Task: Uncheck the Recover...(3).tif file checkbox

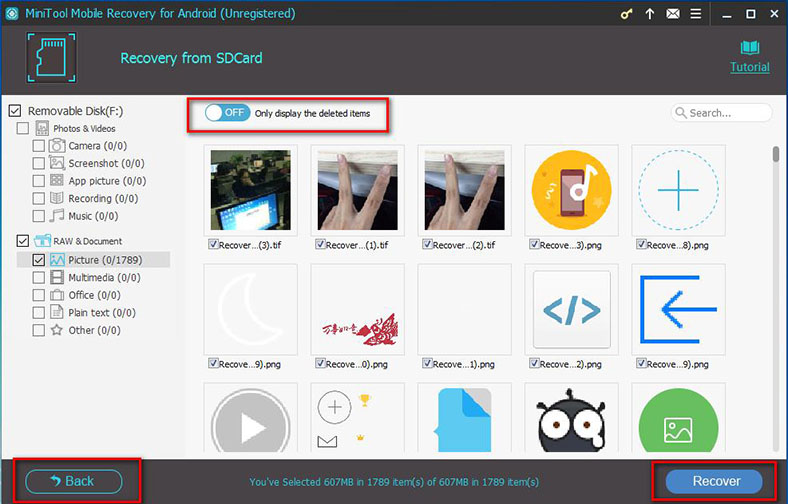Action: click(213, 244)
